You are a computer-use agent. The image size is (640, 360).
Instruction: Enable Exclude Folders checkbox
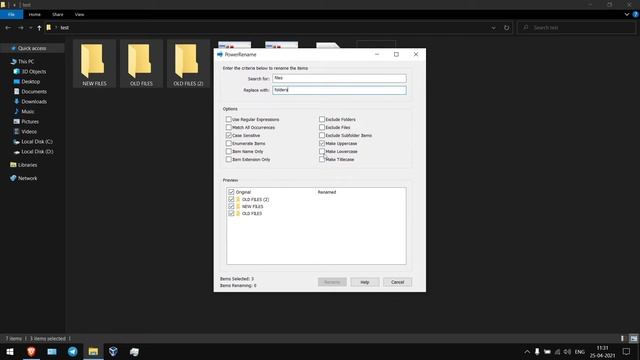(322, 119)
